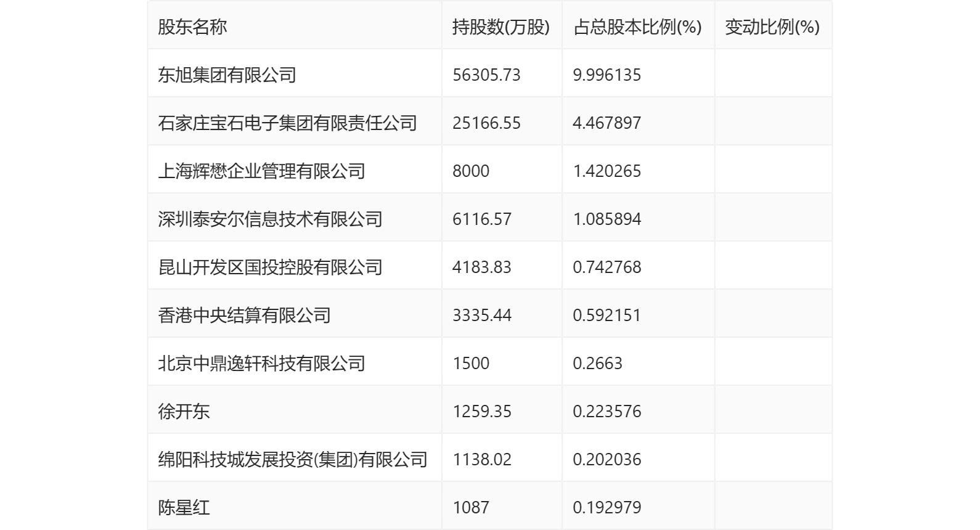Select shareholder 上海辉懋企业管理有限公司
This screenshot has width=980, height=530.
(x=262, y=171)
